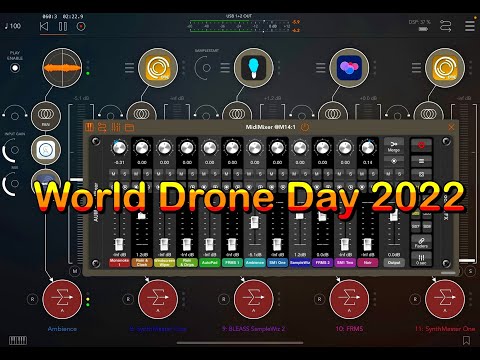480x360 pixels.
Task: Click the '10: FRMS' channel title
Action: pos(349,329)
